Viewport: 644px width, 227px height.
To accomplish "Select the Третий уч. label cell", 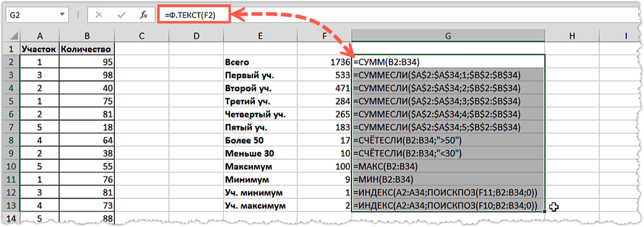I will click(x=260, y=101).
